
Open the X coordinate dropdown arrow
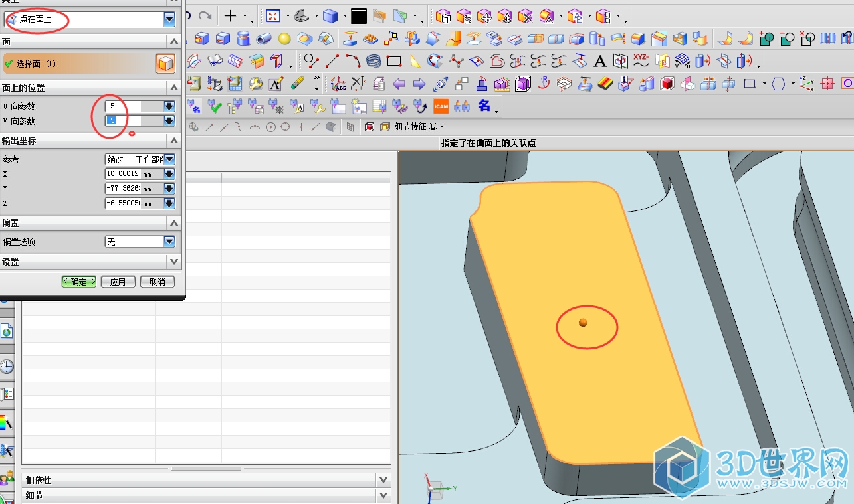tap(169, 174)
